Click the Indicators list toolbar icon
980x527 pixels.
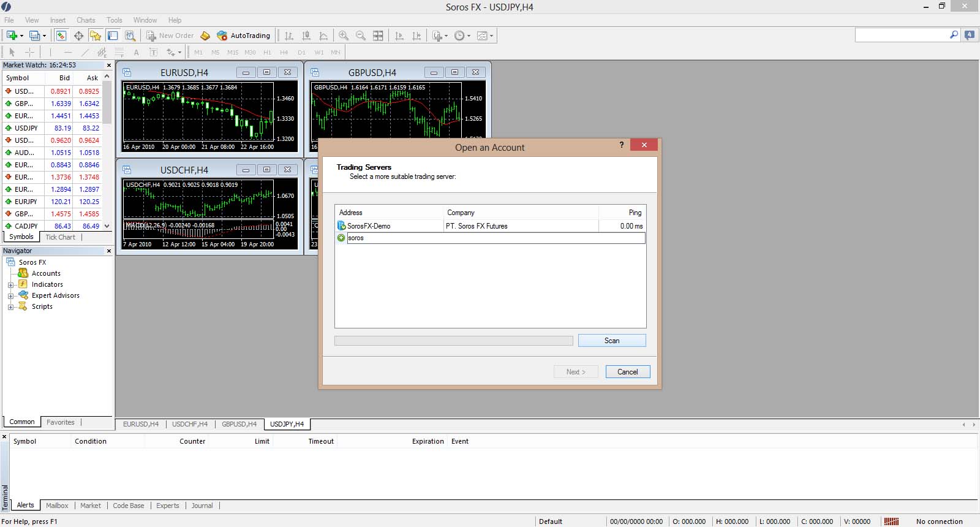(x=437, y=36)
